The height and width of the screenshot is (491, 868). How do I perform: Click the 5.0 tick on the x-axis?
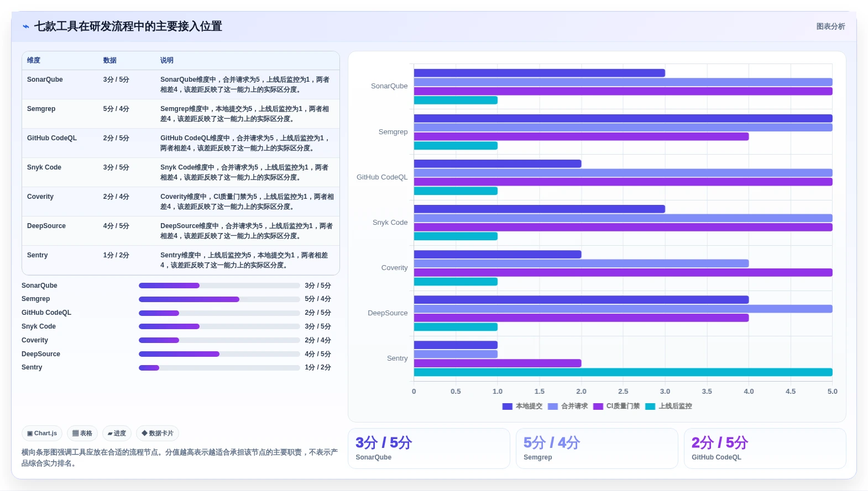point(832,392)
